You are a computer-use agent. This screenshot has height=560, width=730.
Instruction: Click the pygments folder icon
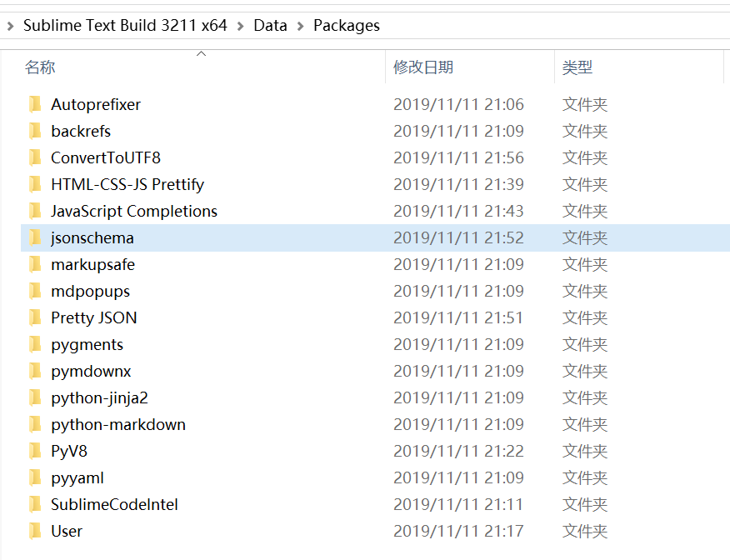click(x=35, y=344)
